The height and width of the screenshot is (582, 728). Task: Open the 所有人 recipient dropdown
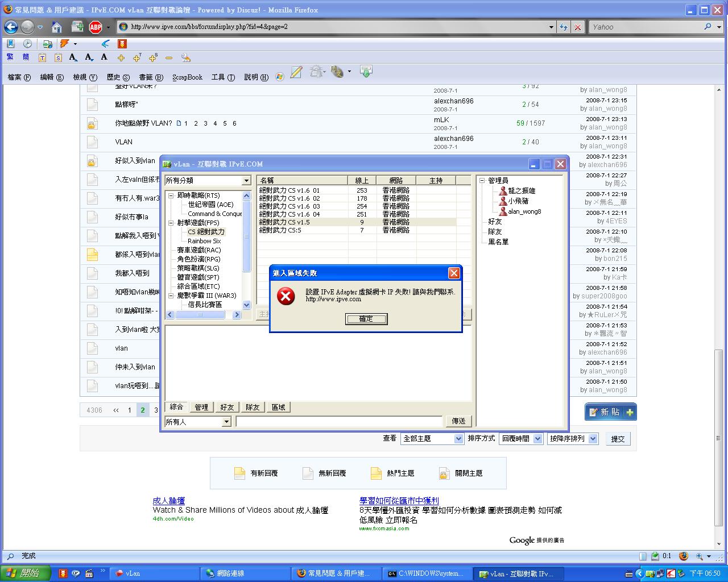click(x=226, y=422)
